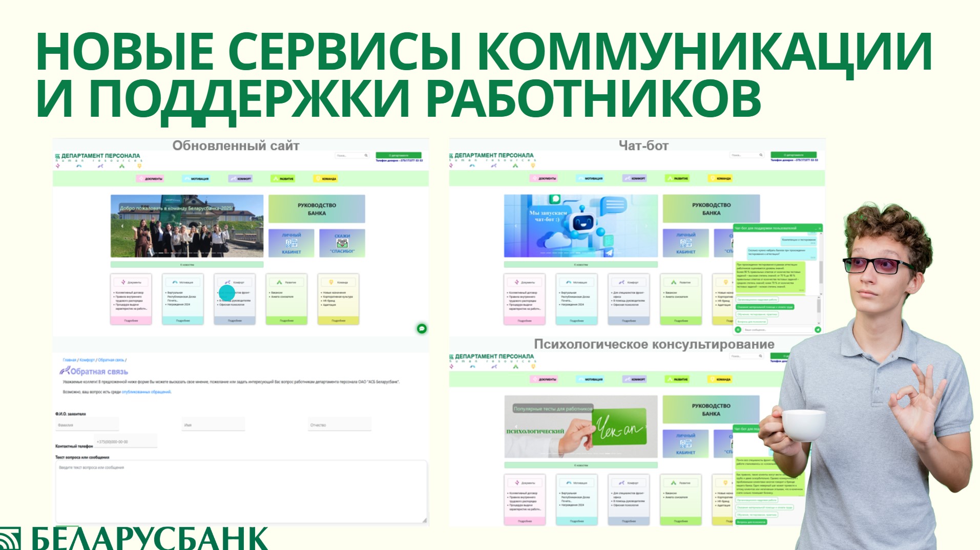Open the floating green chat bubble icon

422,329
